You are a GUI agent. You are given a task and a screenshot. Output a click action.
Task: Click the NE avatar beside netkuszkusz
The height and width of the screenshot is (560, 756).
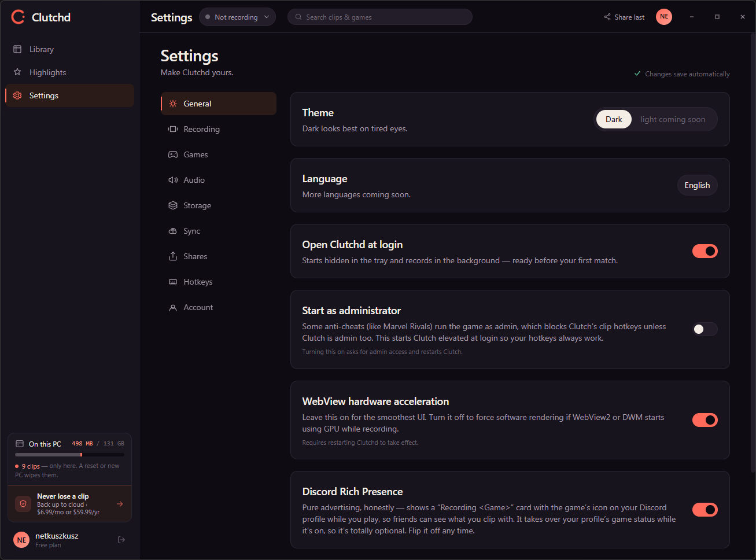[21, 540]
